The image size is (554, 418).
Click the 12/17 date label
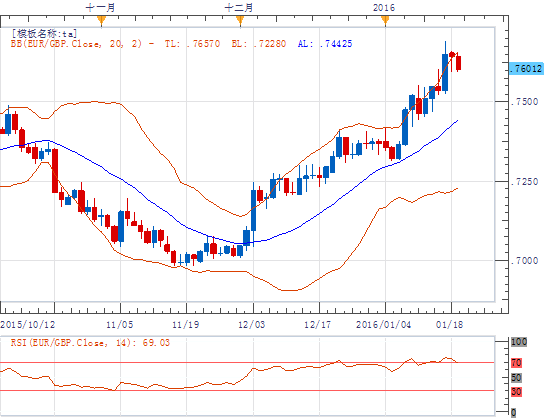pyautogui.click(x=318, y=324)
